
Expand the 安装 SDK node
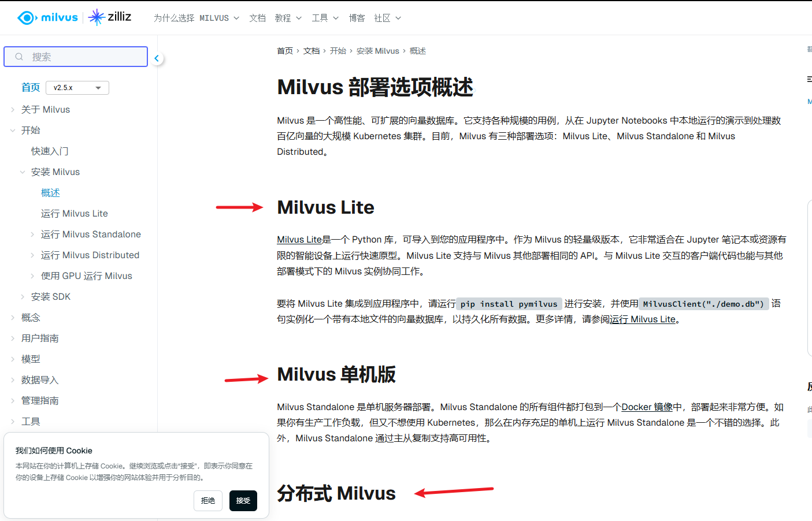[23, 297]
